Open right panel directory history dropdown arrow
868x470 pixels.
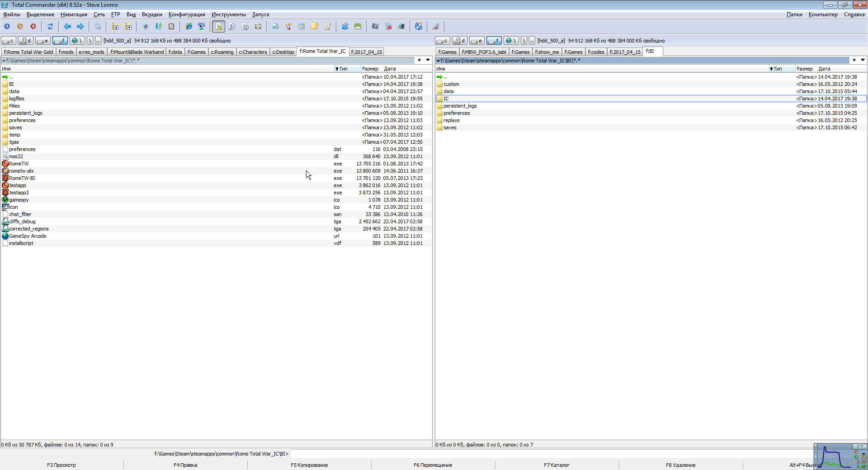tap(863, 60)
